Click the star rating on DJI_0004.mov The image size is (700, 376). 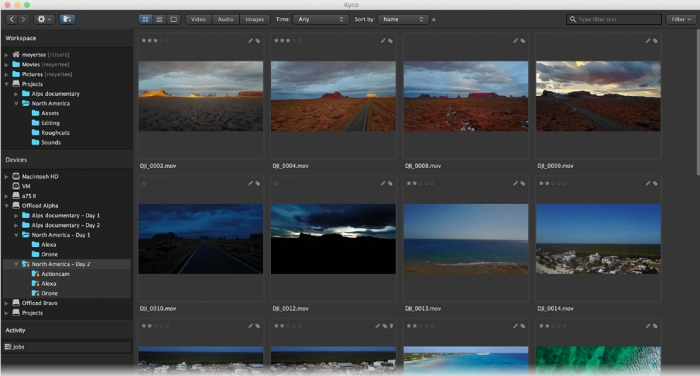(x=288, y=41)
